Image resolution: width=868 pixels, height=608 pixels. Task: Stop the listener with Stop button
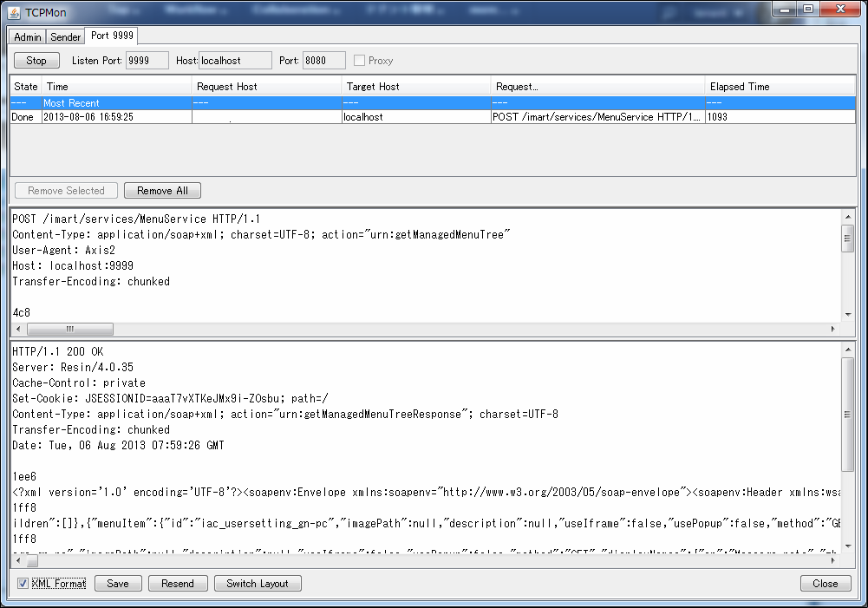(x=36, y=61)
